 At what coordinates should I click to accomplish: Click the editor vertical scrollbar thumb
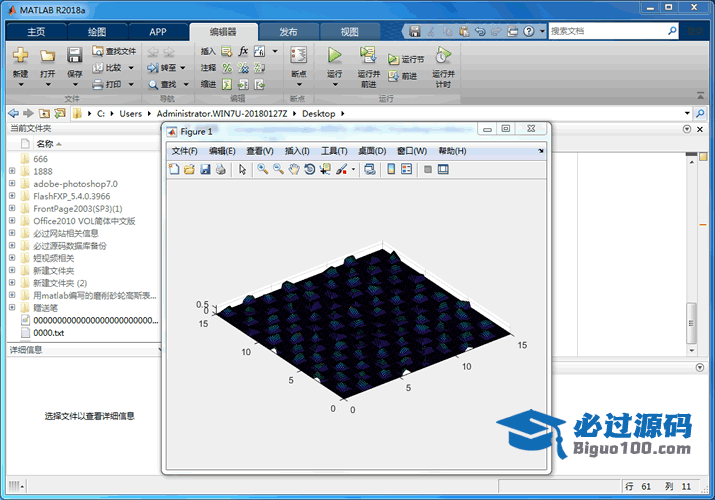(691, 323)
